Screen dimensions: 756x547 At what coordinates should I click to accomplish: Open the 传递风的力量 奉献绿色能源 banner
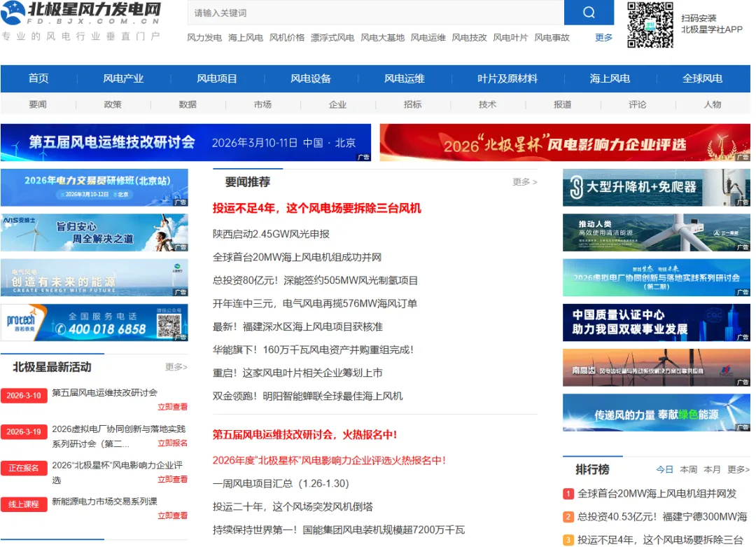(656, 413)
